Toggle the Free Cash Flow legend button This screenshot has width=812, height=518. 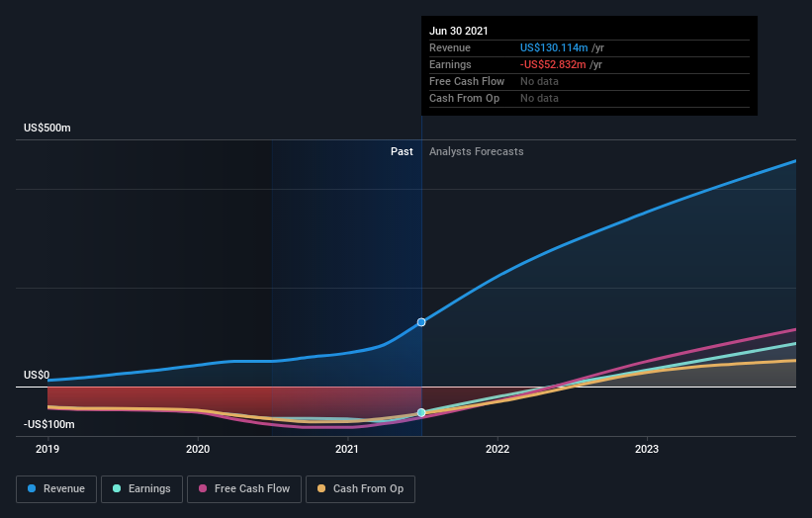tap(244, 489)
